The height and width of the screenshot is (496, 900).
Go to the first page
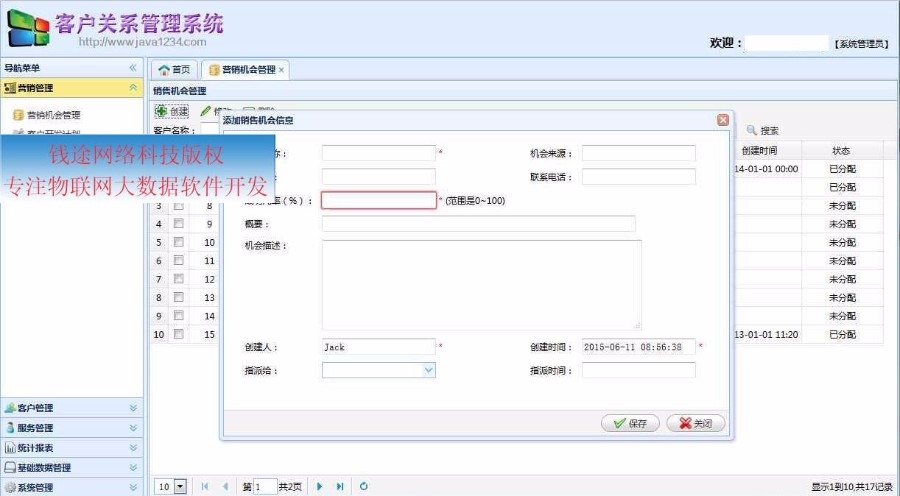(205, 486)
